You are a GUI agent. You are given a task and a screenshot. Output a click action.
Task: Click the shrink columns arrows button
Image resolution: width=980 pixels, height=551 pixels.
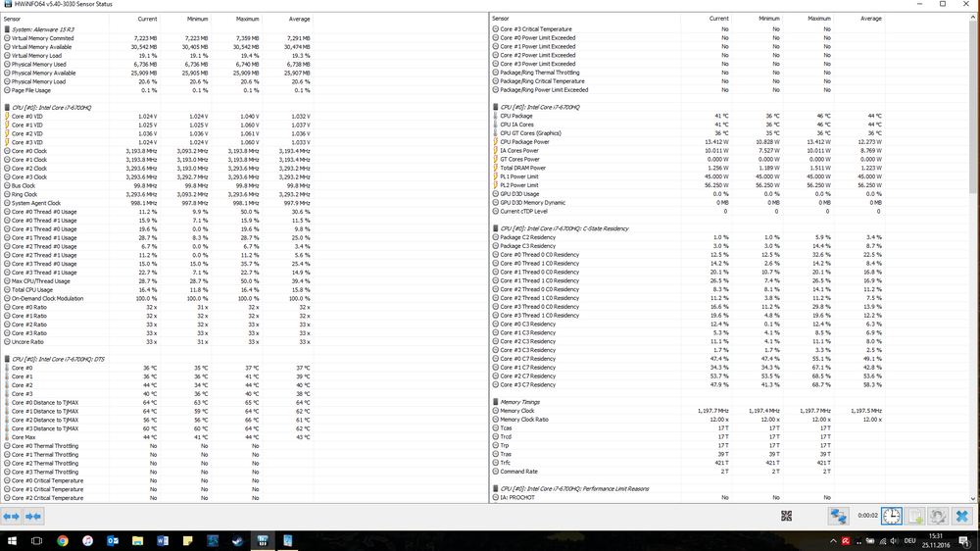pyautogui.click(x=33, y=516)
